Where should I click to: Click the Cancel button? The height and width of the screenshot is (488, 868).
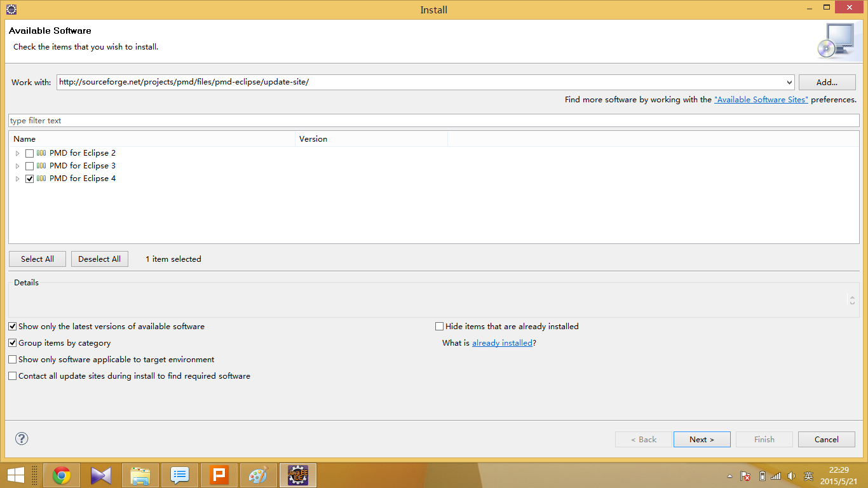pyautogui.click(x=827, y=439)
